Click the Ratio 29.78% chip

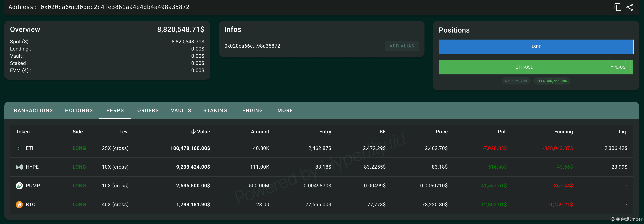pyautogui.click(x=516, y=81)
